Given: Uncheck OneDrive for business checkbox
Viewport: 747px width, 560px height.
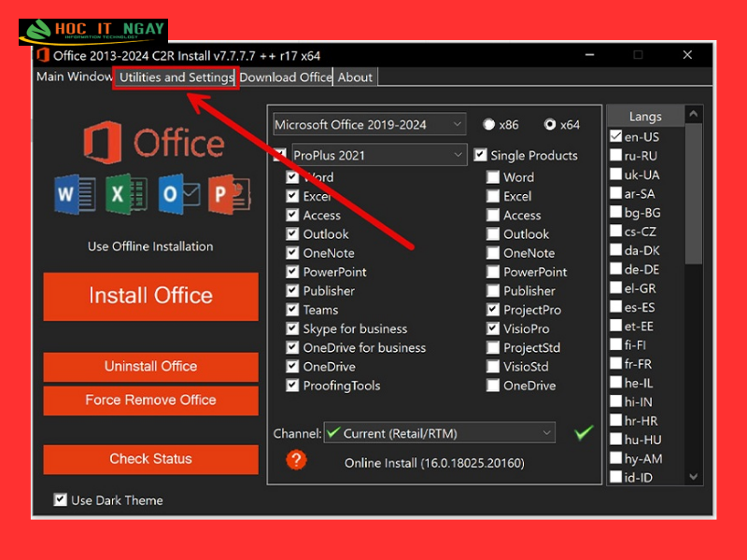Looking at the screenshot, I should [x=292, y=347].
